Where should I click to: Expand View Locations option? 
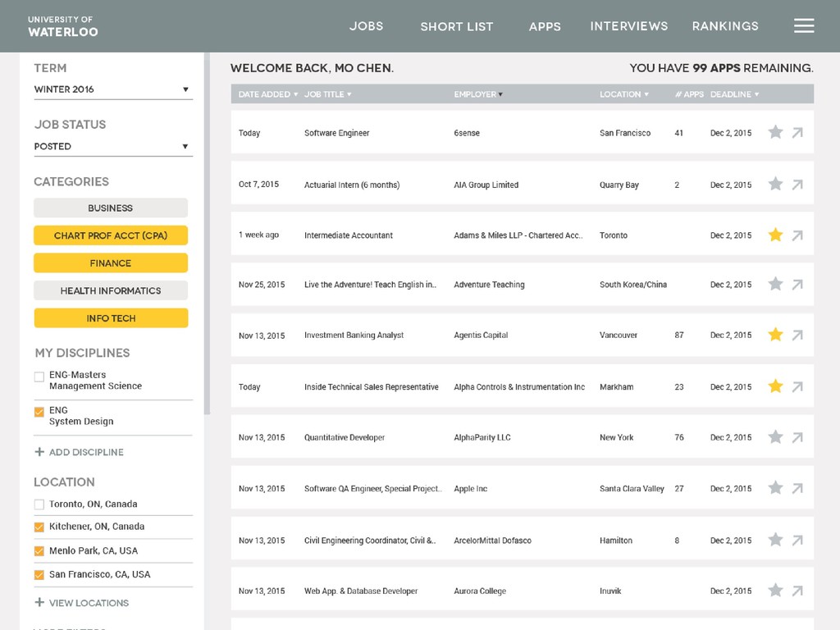pos(82,603)
